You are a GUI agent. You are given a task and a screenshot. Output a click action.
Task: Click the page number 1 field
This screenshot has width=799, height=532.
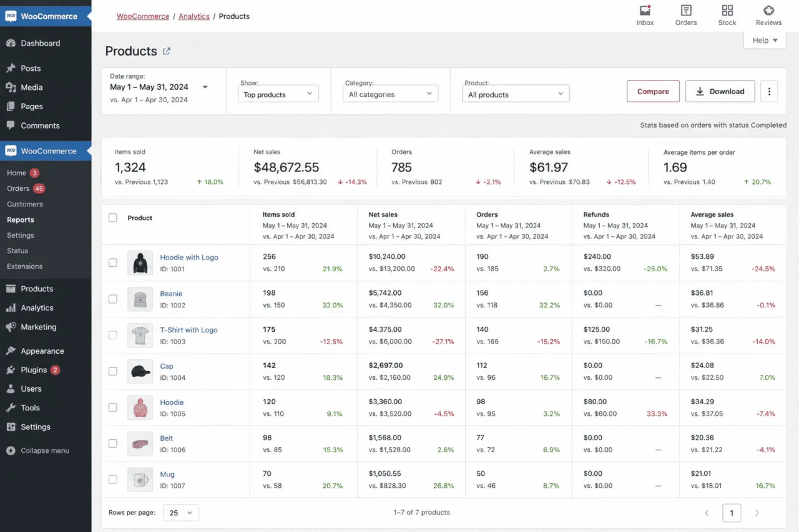coord(732,513)
